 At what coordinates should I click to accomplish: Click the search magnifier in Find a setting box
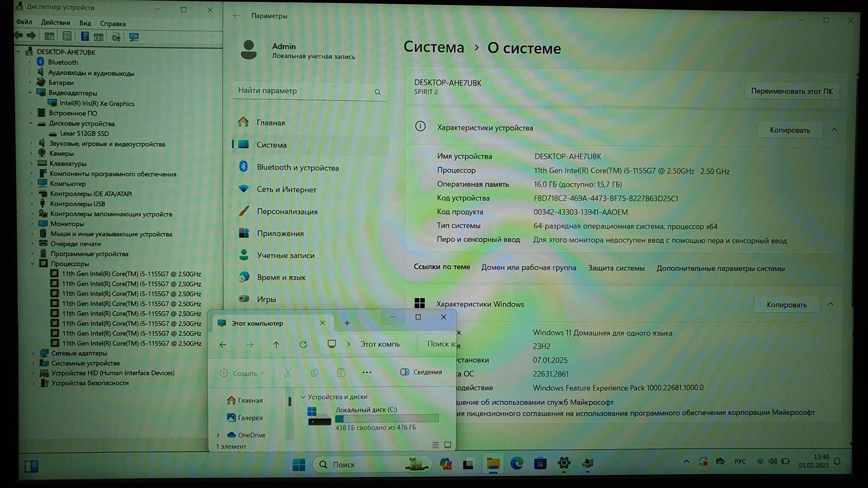378,92
